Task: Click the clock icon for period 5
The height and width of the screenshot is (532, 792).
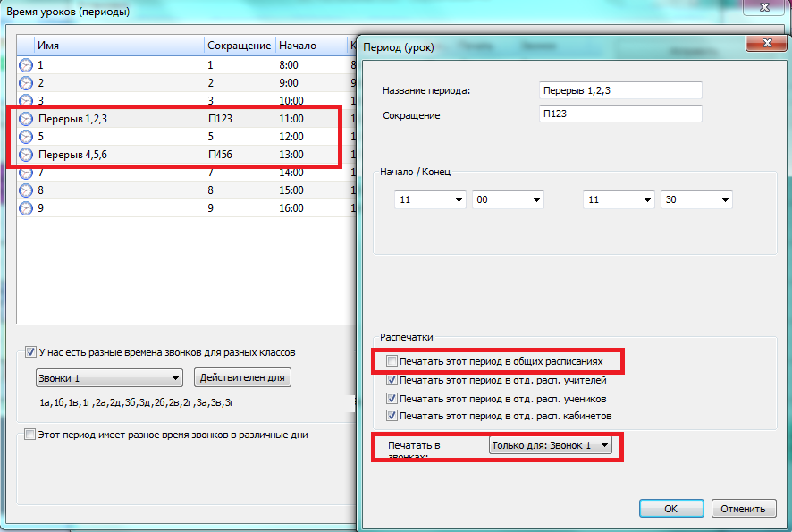Action: [26, 137]
